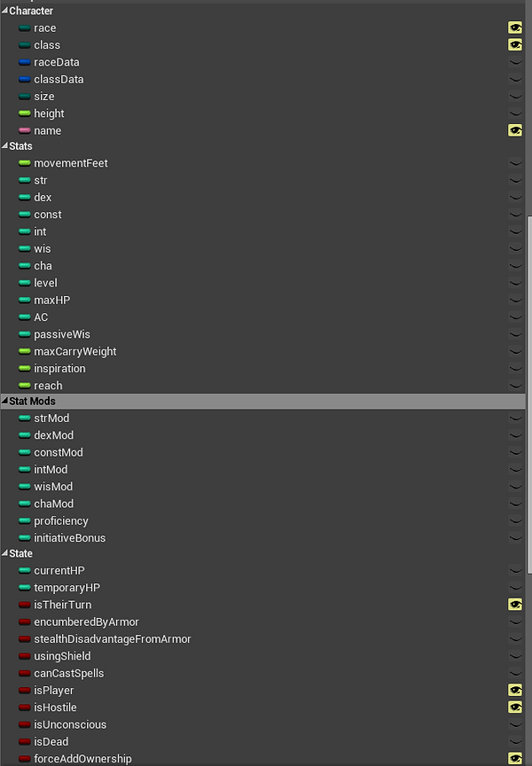
Task: Select the constMod variable
Action: [x=59, y=452]
